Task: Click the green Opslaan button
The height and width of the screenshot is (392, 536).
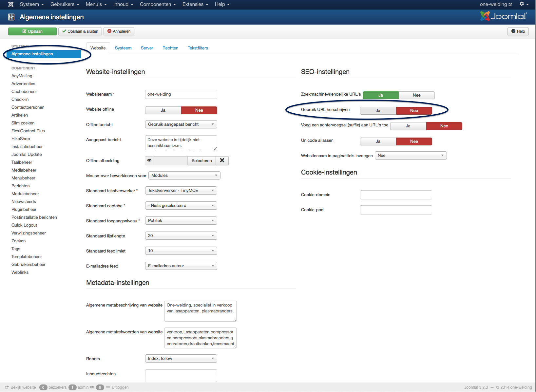Action: (x=32, y=31)
